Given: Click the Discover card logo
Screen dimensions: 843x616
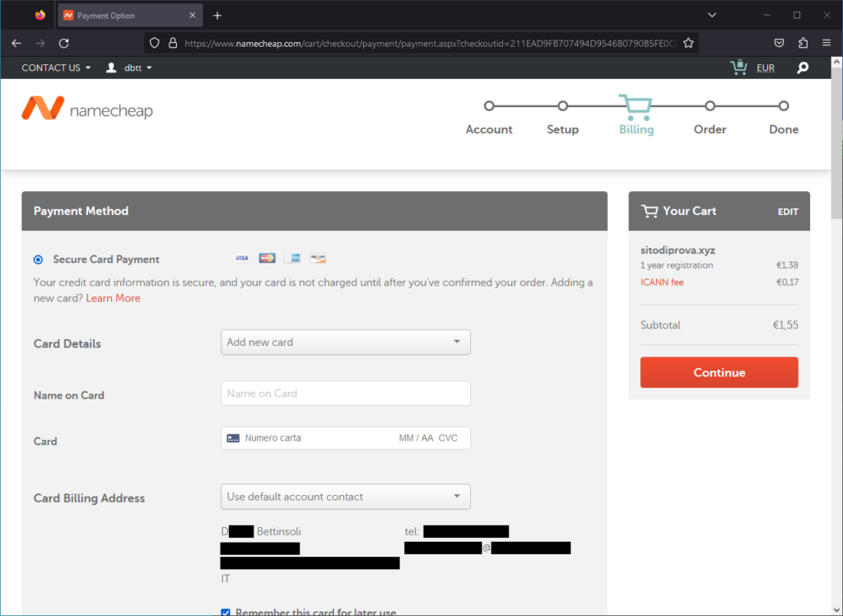Looking at the screenshot, I should (318, 259).
